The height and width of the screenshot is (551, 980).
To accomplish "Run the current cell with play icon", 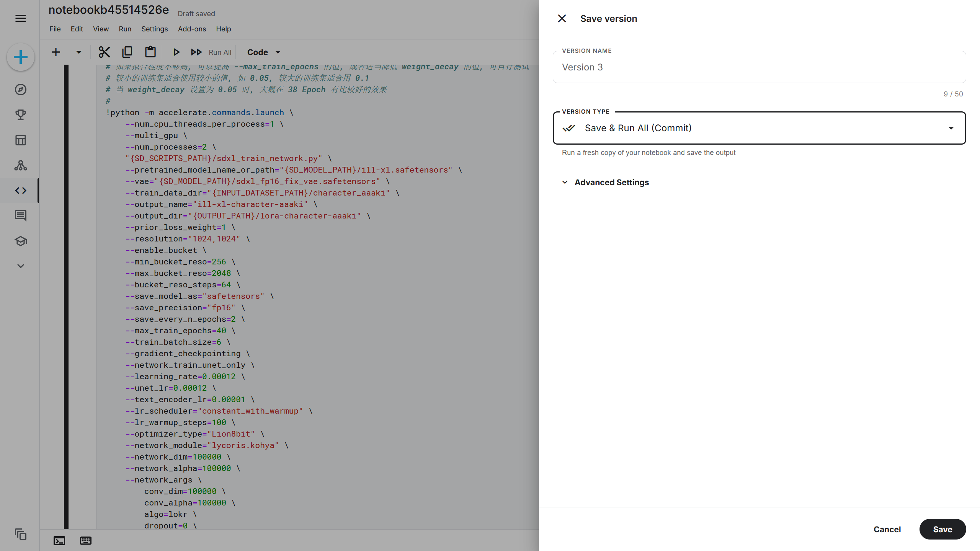I will coord(176,52).
